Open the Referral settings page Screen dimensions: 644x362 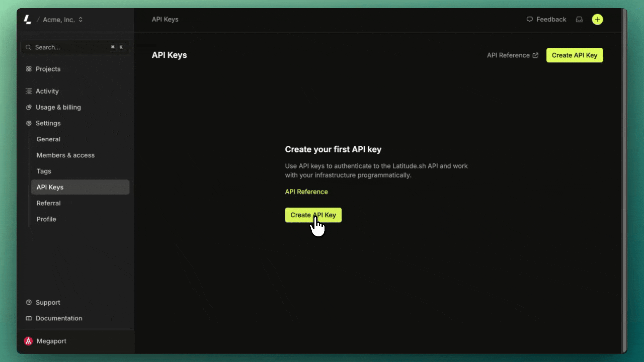coord(48,203)
